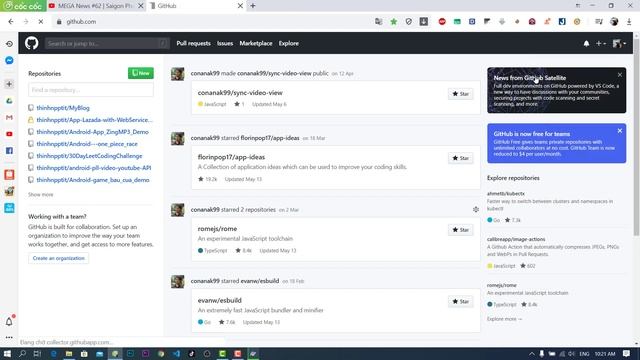Open thinhnpptit/Android---one_piece_race repository

(x=87, y=144)
